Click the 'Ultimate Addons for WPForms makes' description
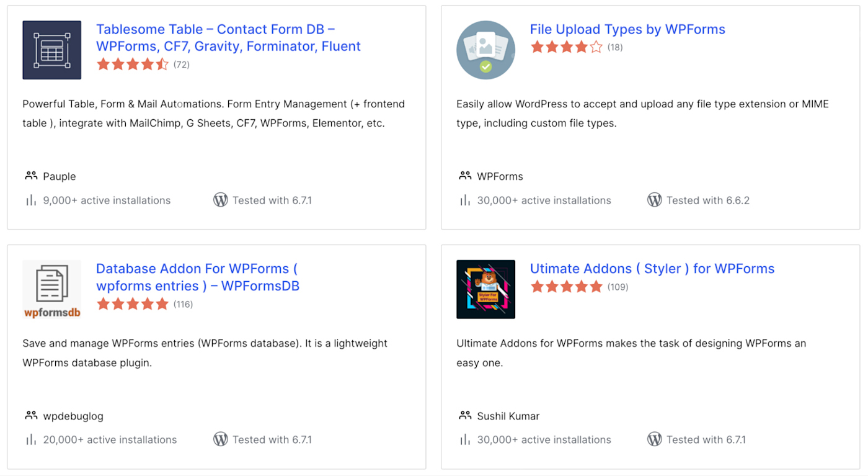Image resolution: width=868 pixels, height=476 pixels. coord(631,353)
